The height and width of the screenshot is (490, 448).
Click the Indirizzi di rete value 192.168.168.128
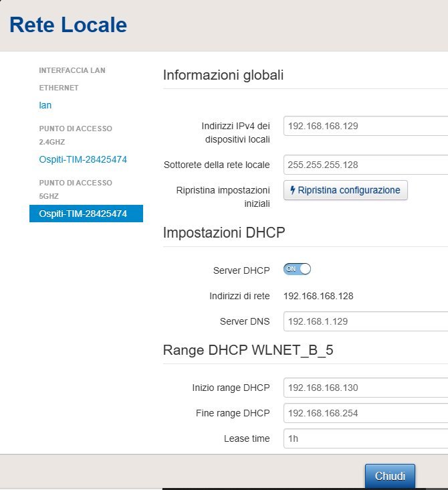pyautogui.click(x=318, y=295)
